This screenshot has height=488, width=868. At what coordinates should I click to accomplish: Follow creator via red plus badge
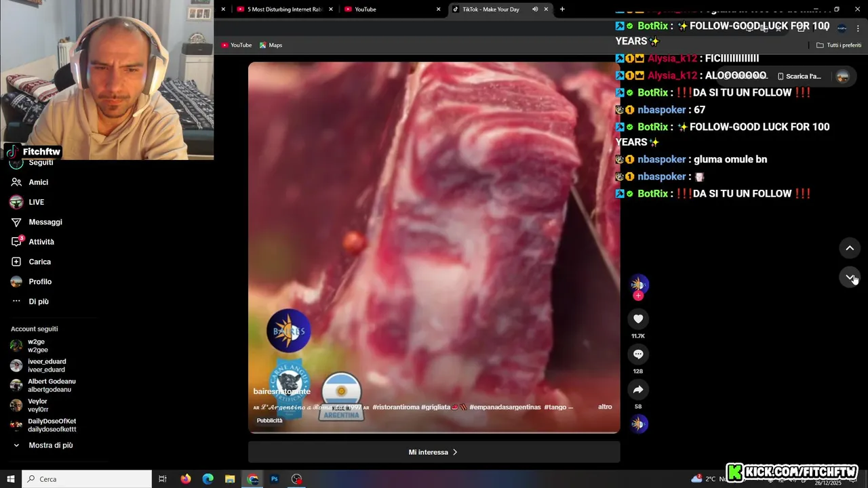[x=638, y=296]
